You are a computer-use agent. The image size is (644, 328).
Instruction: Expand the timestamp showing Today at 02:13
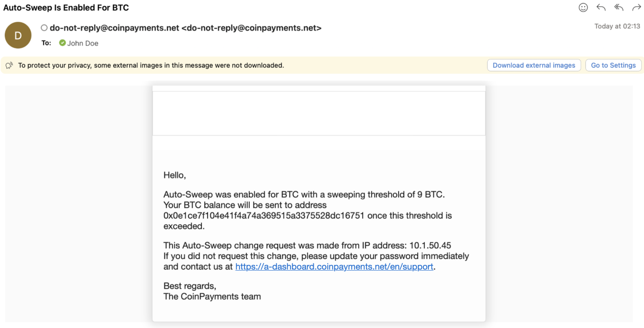pyautogui.click(x=617, y=26)
